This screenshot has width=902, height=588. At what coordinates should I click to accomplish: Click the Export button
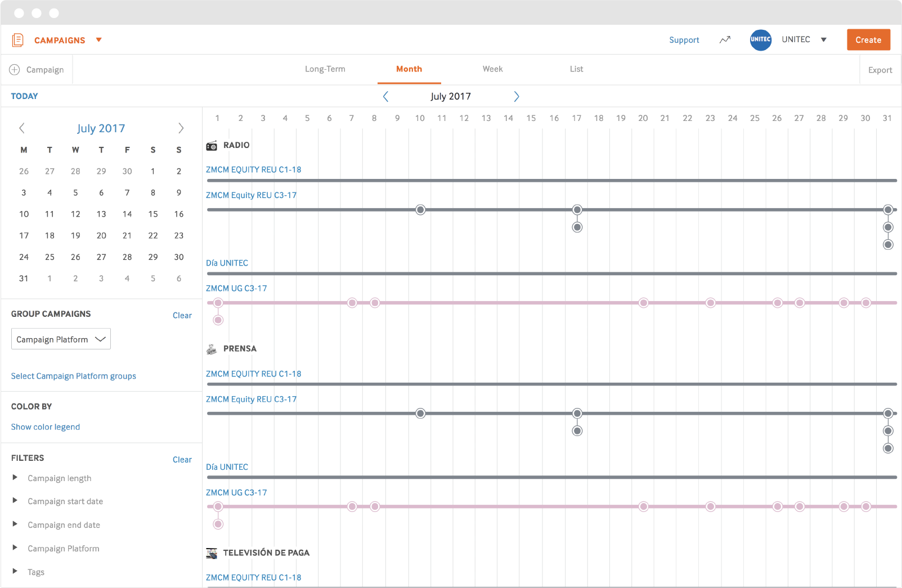[x=880, y=70]
